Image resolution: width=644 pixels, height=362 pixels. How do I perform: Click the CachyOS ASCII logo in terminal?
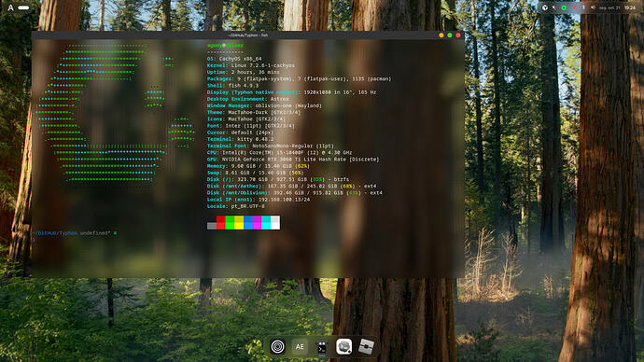pos(116,112)
